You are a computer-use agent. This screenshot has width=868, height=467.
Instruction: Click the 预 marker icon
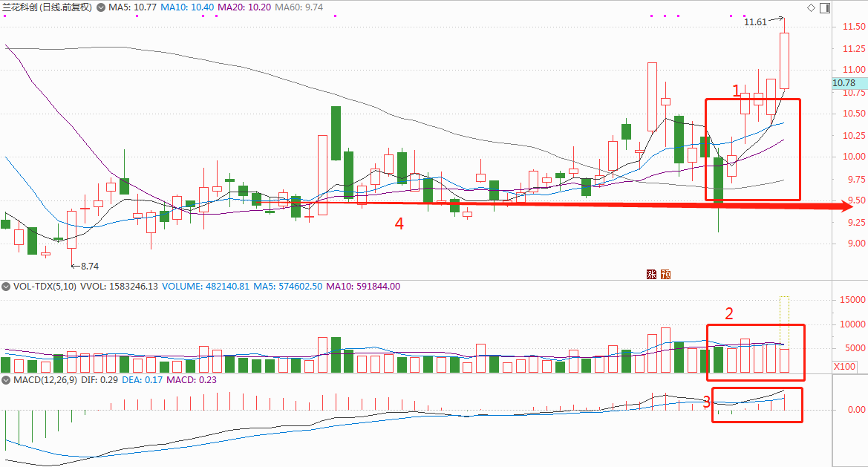pos(665,274)
